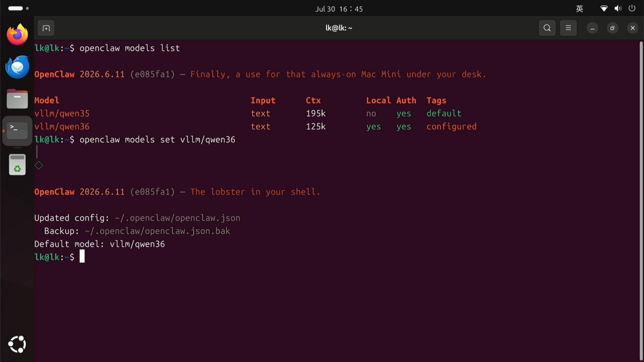Select the Terminal icon in the dock
Screen dimensions: 644x362
pos(17,131)
